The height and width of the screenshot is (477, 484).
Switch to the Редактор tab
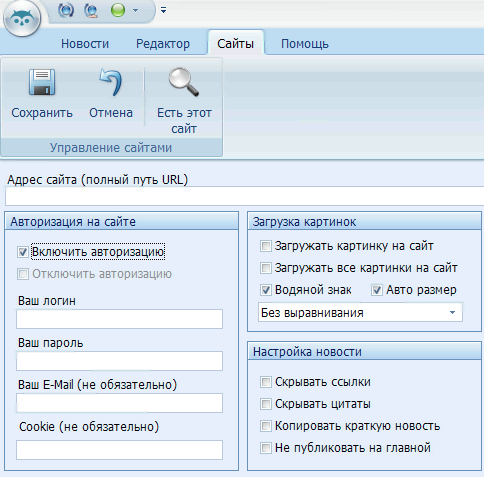tap(163, 44)
